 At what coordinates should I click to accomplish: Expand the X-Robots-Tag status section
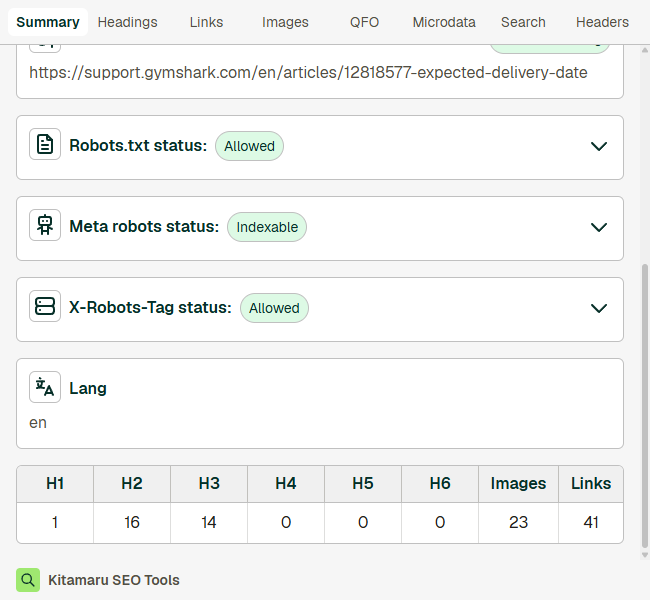(599, 308)
